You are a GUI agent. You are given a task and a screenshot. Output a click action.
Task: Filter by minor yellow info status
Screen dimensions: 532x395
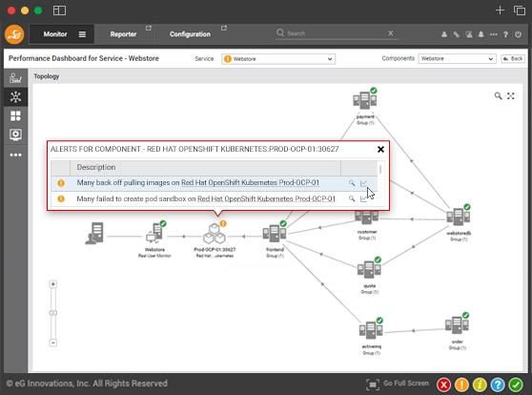pyautogui.click(x=480, y=385)
